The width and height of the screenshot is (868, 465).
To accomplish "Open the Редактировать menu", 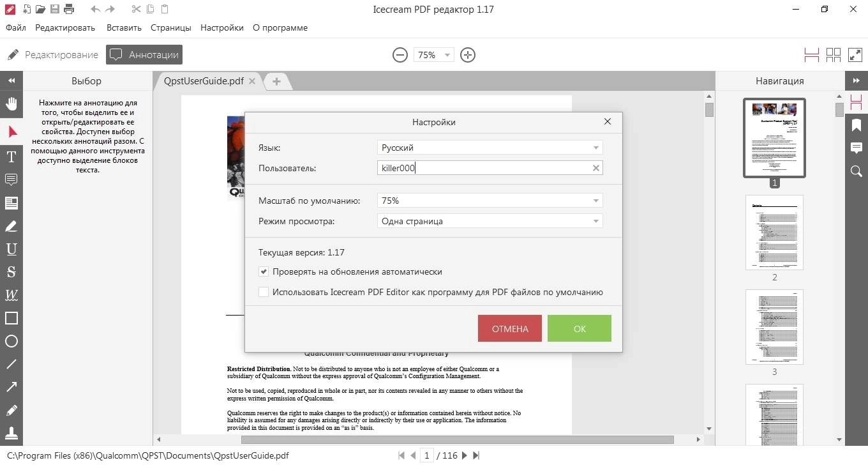I will pyautogui.click(x=65, y=27).
